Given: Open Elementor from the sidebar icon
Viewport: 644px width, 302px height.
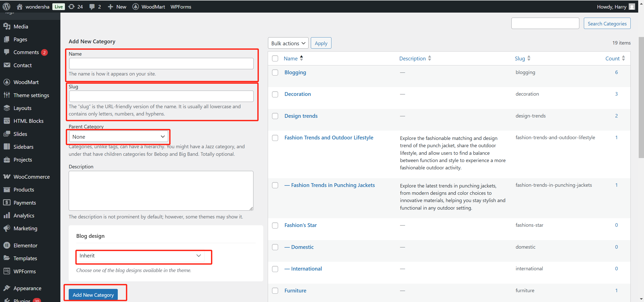Looking at the screenshot, I should pyautogui.click(x=7, y=245).
